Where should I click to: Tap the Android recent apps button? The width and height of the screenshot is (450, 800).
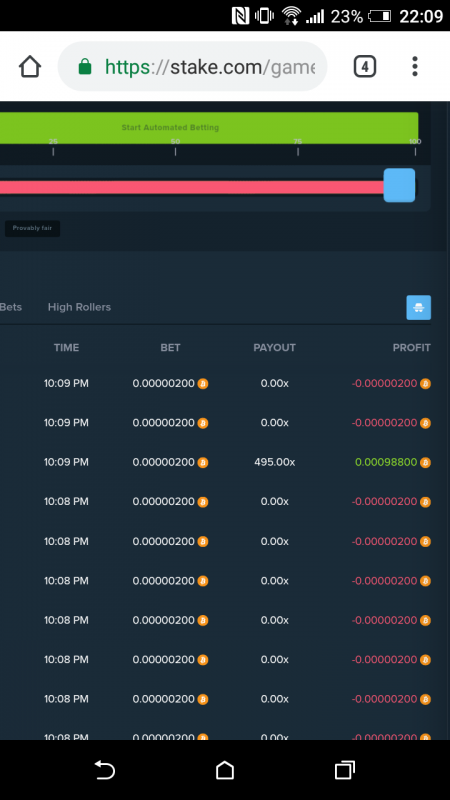344,770
